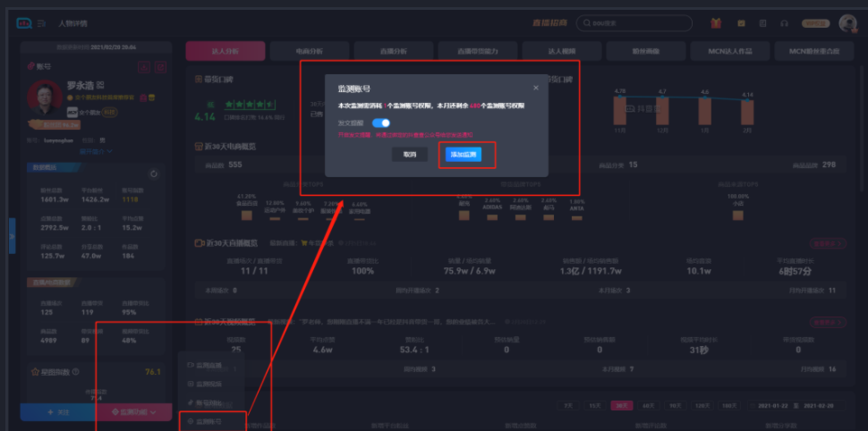Viewport: 868px width, 431px height.
Task: Click the blue 关注 follow button
Action: pyautogui.click(x=57, y=412)
